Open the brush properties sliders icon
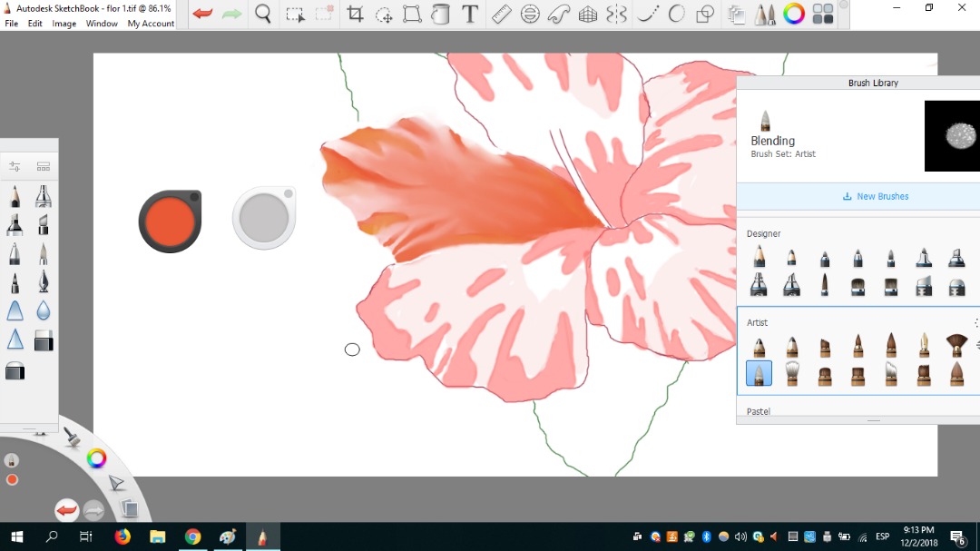The width and height of the screenshot is (980, 551). [x=15, y=166]
